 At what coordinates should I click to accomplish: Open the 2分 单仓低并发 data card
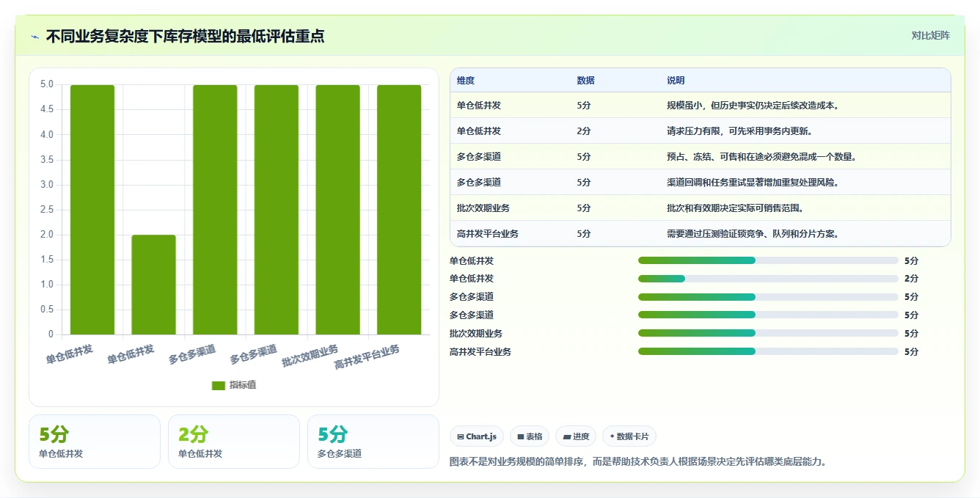pos(234,442)
